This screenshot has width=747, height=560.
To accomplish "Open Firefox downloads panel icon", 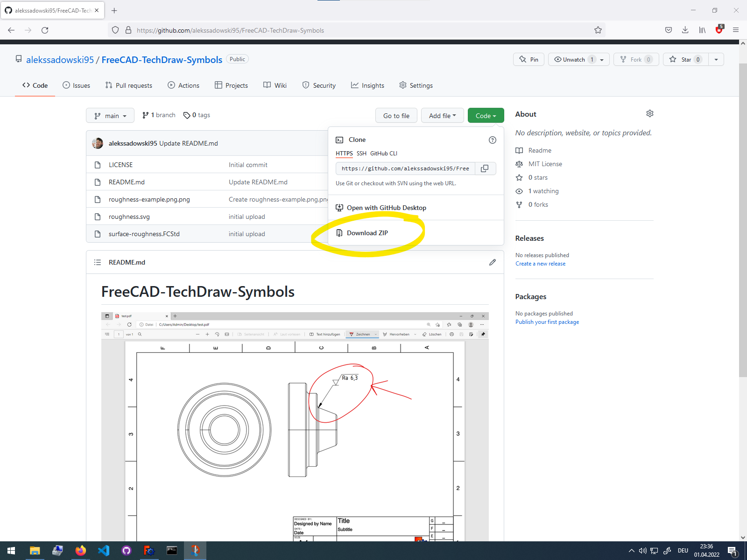I will point(685,30).
